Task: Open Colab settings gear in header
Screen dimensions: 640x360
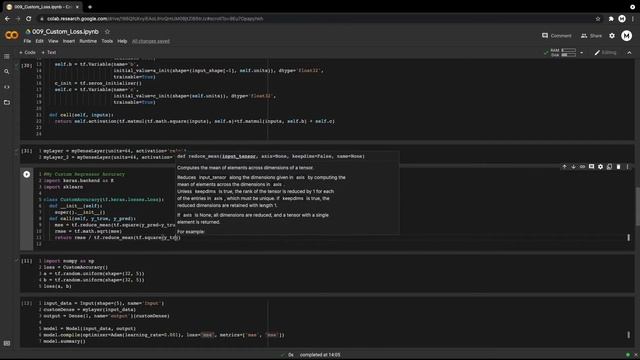Action: tap(612, 36)
